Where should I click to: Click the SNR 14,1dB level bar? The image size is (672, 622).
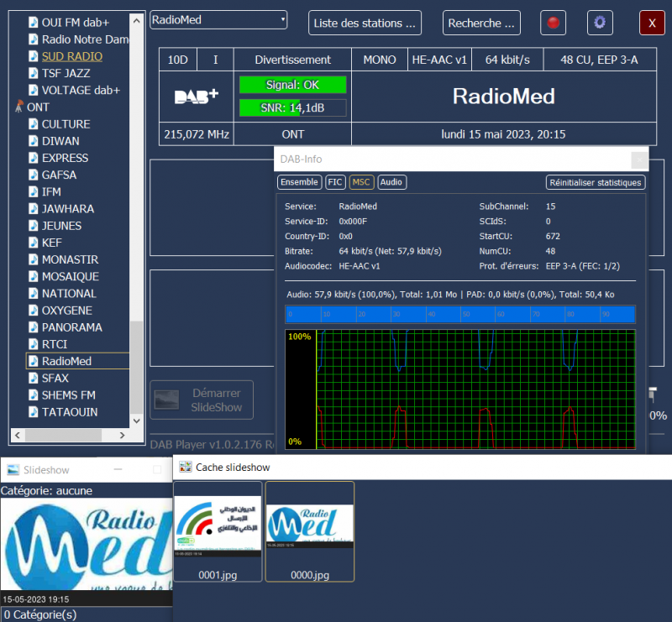click(x=292, y=107)
